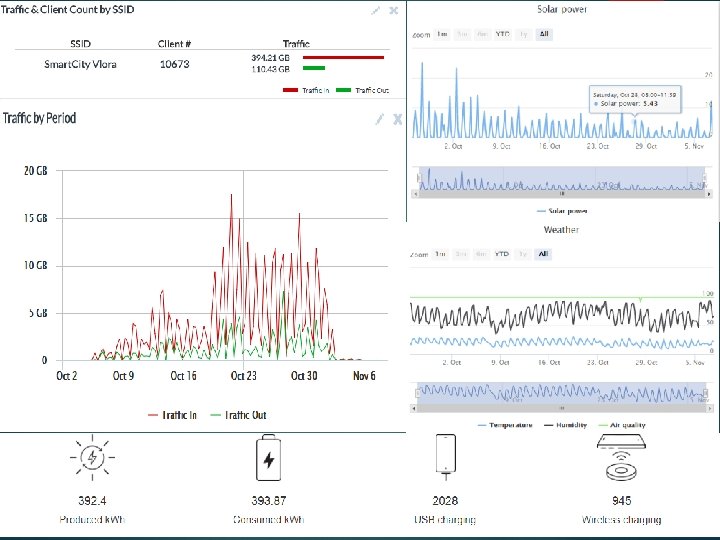Click right scroll arrow of Solar power navigator

click(x=709, y=194)
